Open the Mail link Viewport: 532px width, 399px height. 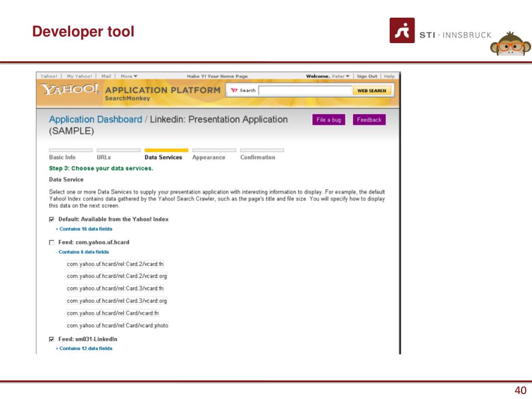point(106,76)
